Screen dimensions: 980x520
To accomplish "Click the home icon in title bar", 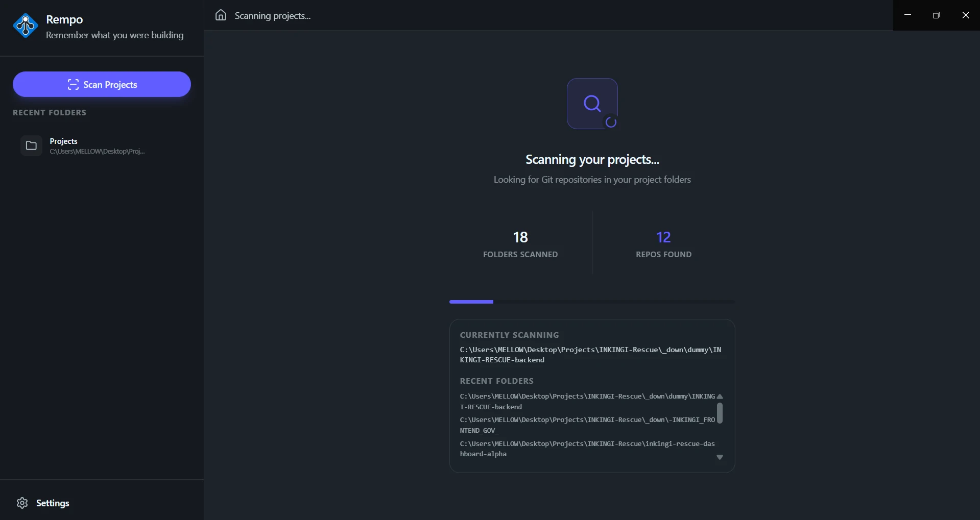I will coord(221,15).
